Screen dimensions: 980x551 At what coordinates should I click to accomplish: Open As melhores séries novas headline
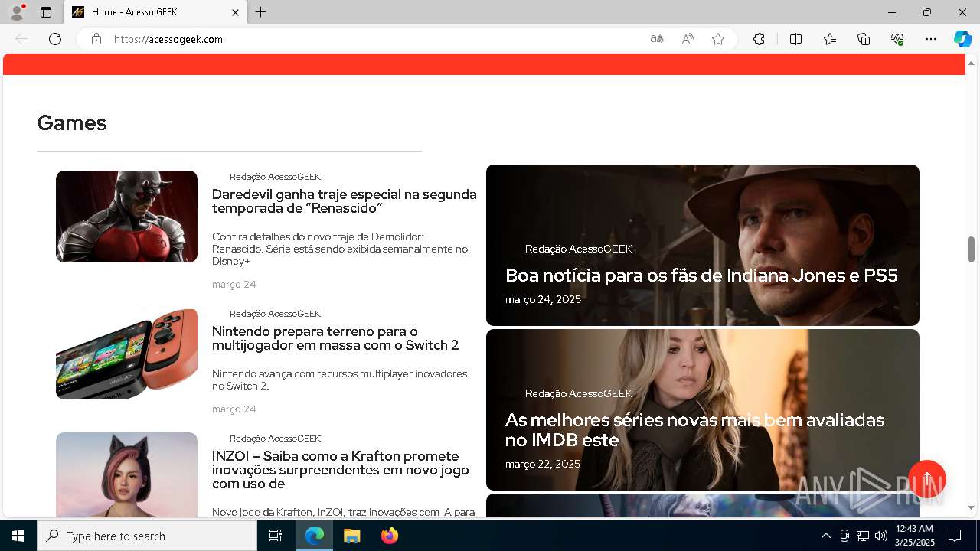click(x=694, y=430)
